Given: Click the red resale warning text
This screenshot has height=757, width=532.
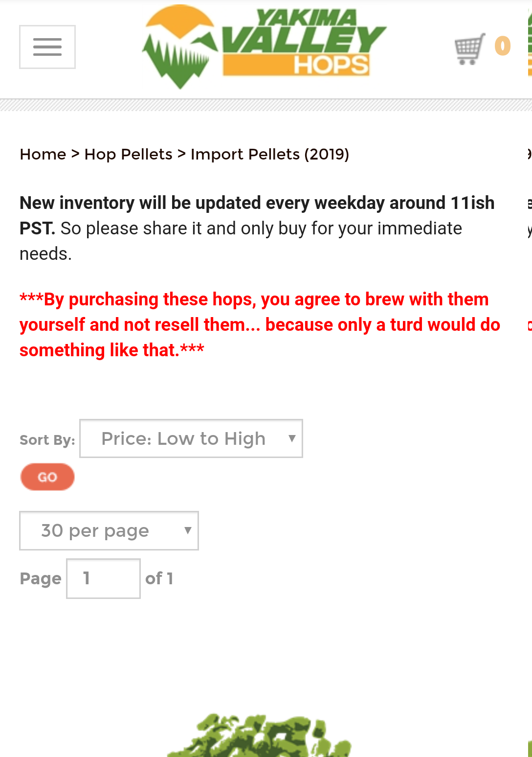Looking at the screenshot, I should click(260, 325).
